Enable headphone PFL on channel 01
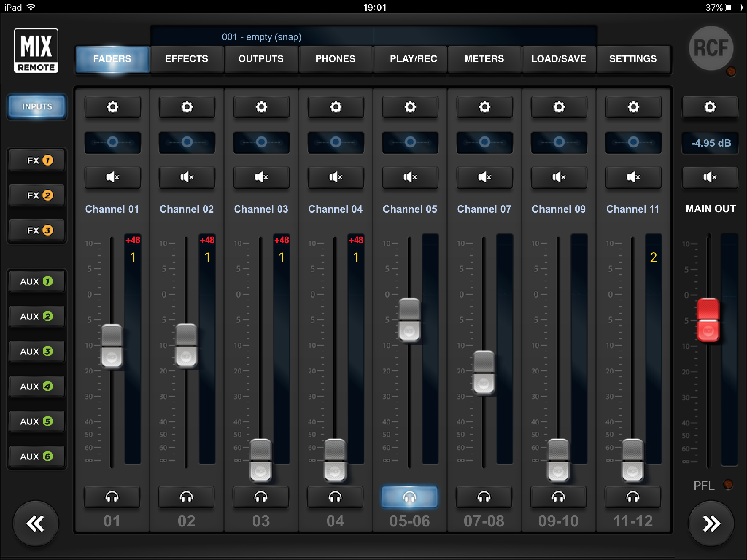747x560 pixels. pos(112,497)
